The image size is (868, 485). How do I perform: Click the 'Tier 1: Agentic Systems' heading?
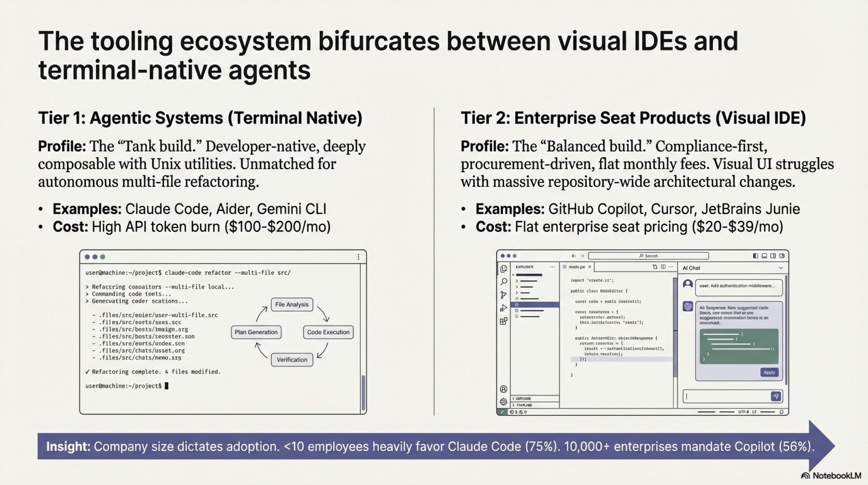click(200, 118)
